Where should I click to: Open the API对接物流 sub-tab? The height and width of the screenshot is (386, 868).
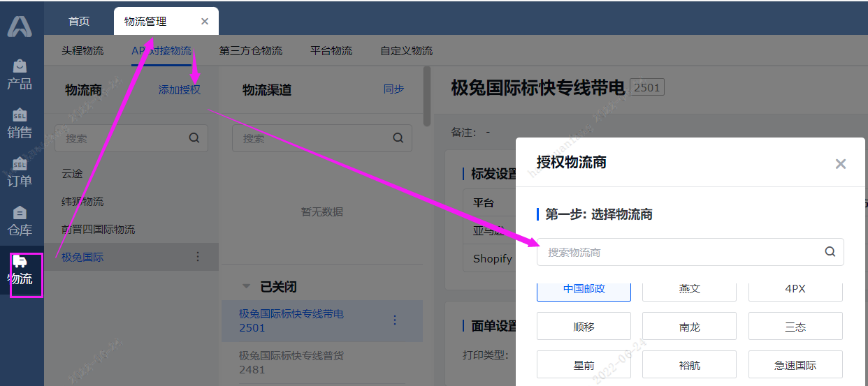pyautogui.click(x=161, y=51)
